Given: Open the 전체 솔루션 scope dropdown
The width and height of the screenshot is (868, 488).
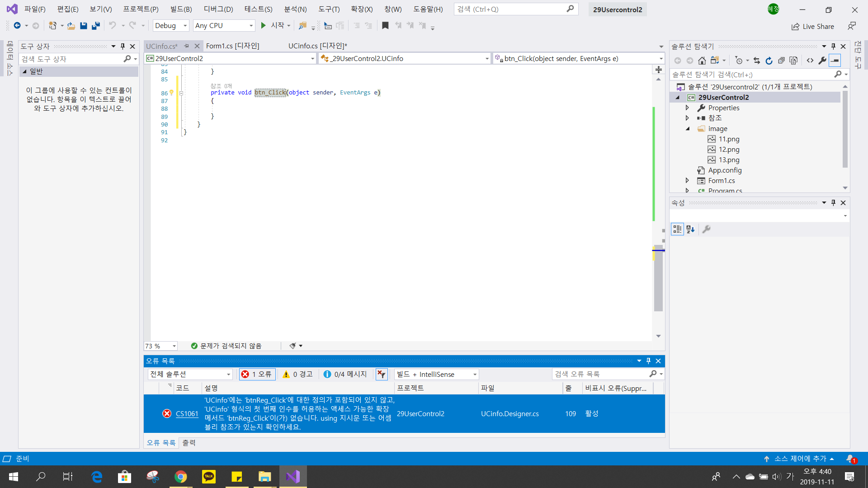Looking at the screenshot, I should coord(190,374).
